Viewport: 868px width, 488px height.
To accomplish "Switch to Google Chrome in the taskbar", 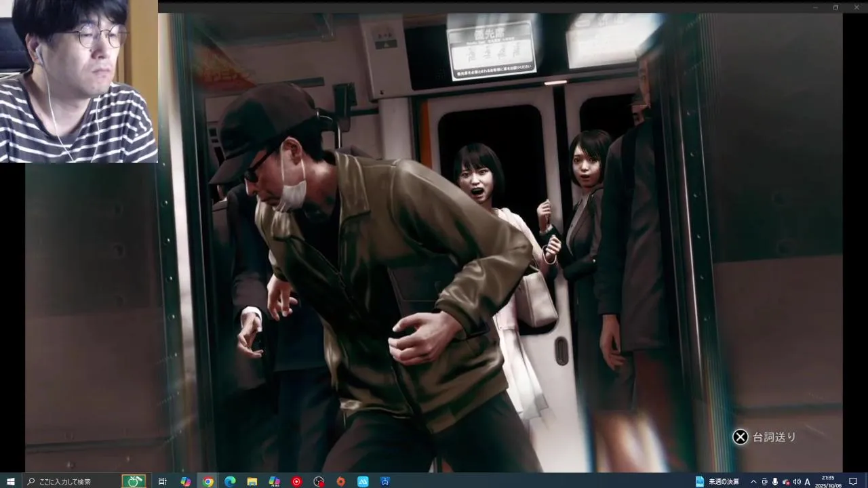I will pyautogui.click(x=208, y=481).
